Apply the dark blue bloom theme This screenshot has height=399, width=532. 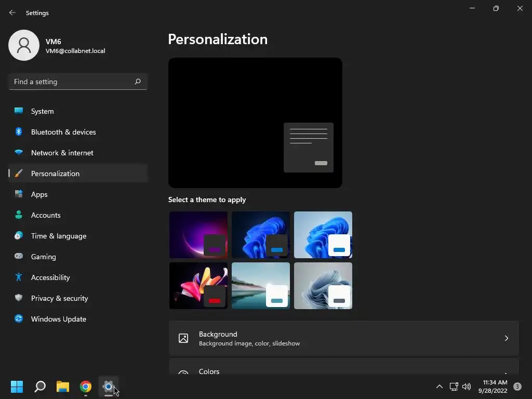(261, 235)
